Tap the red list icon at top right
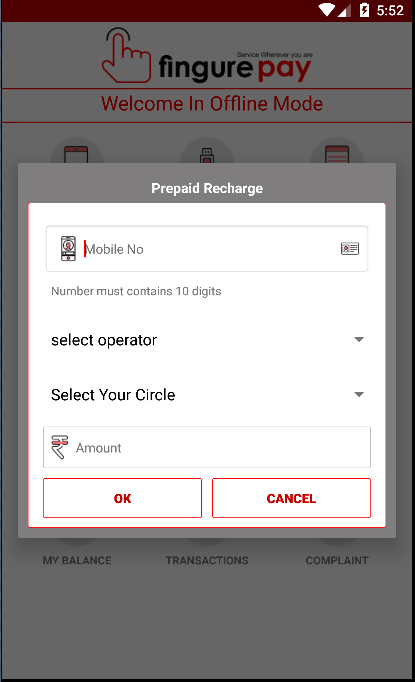This screenshot has width=415, height=682. click(337, 154)
